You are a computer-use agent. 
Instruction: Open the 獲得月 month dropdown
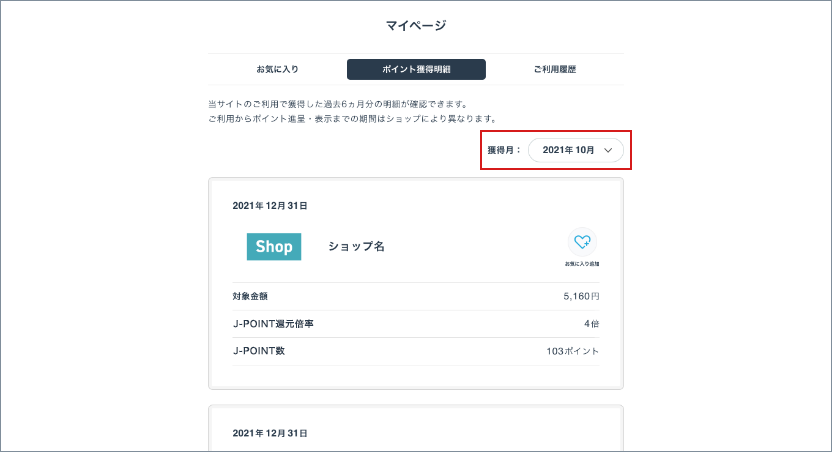point(575,150)
